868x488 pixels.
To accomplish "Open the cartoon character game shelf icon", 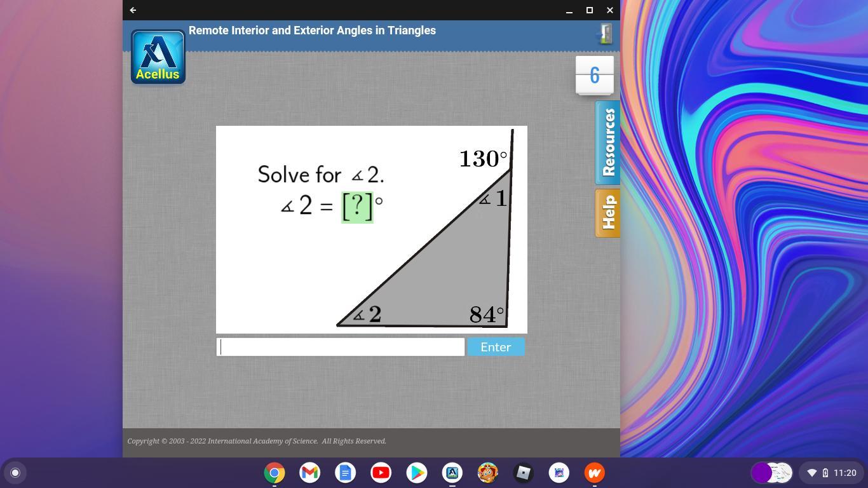I will click(488, 473).
